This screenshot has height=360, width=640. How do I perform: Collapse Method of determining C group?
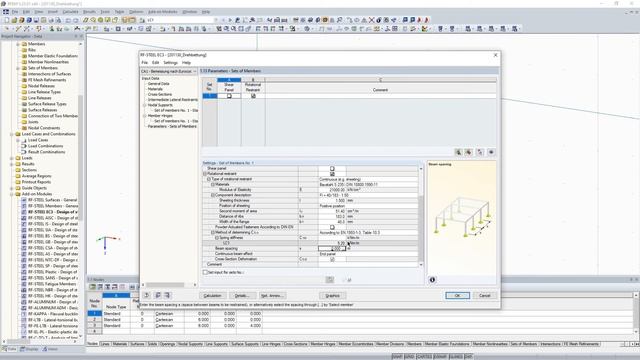tap(213, 232)
